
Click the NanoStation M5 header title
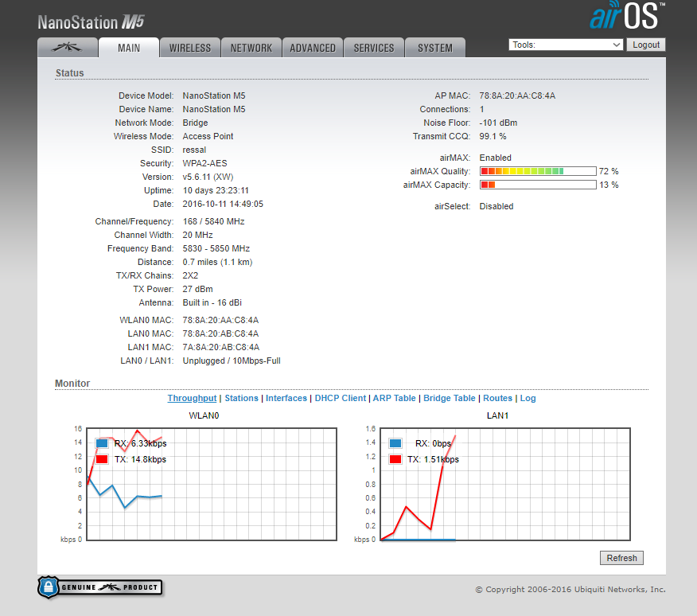tap(92, 22)
